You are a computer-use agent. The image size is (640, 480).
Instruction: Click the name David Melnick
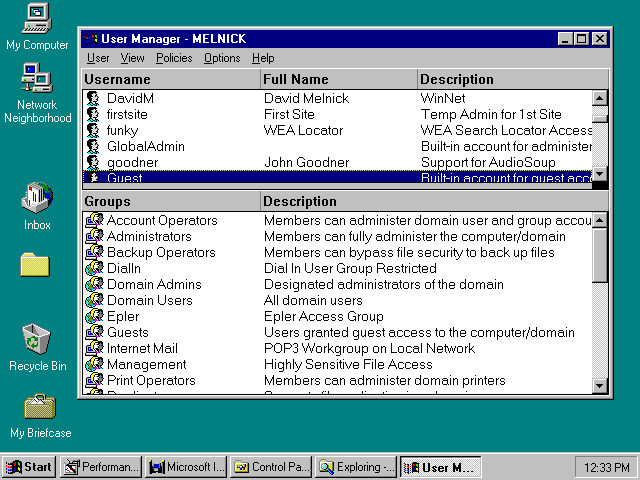[x=307, y=98]
